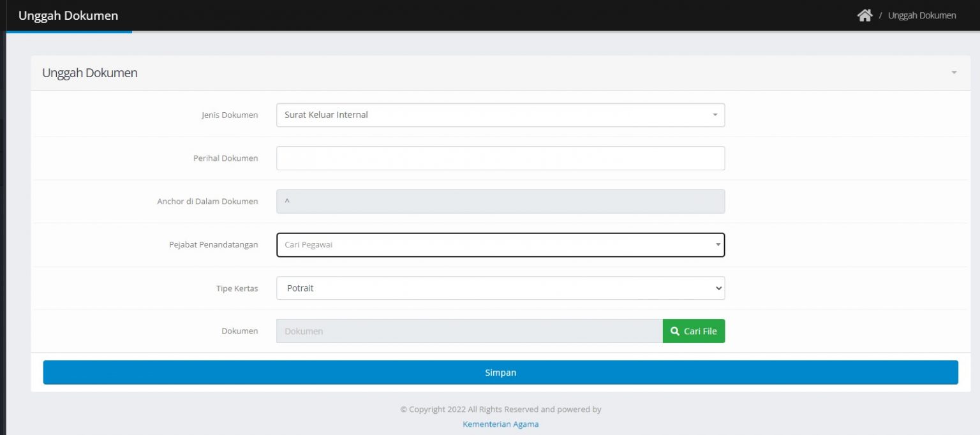Click the chevron of the Tipe Kertas select
The height and width of the screenshot is (435, 980).
(x=719, y=288)
